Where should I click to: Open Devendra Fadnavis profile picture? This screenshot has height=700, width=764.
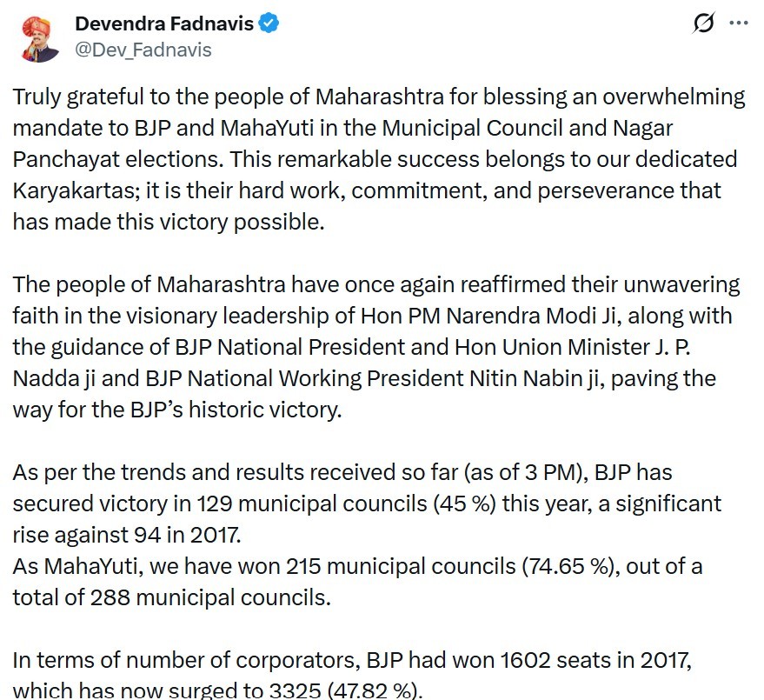pos(40,37)
